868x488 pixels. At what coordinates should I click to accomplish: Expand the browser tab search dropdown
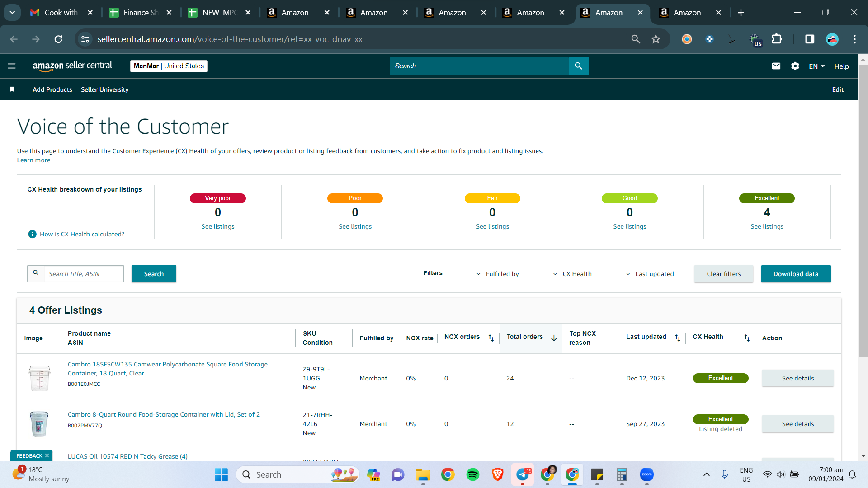point(12,13)
